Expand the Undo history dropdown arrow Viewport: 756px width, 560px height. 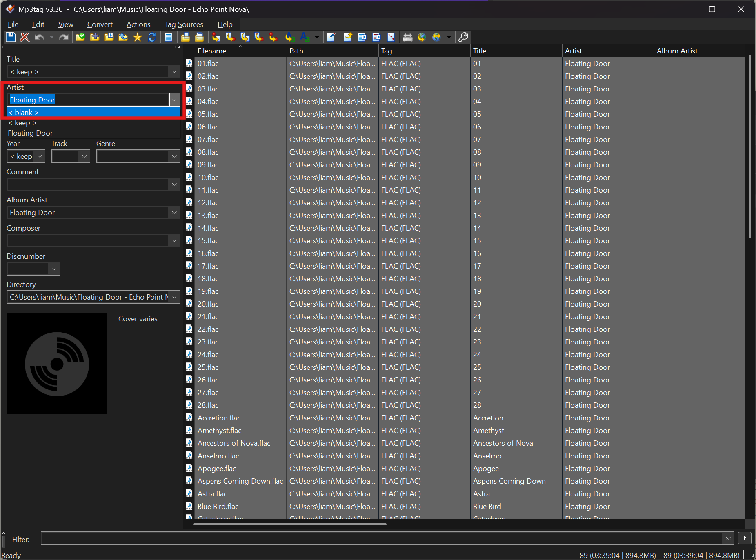(x=51, y=37)
